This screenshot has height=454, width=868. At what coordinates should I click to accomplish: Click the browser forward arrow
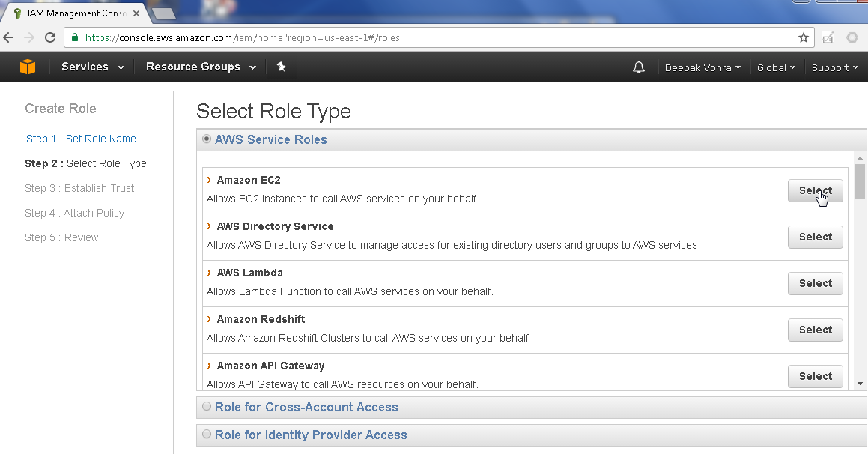29,37
